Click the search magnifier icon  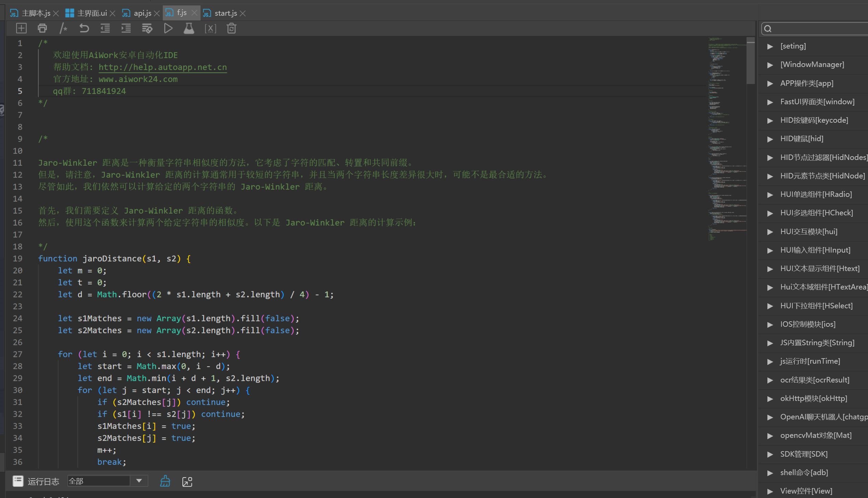(x=768, y=29)
